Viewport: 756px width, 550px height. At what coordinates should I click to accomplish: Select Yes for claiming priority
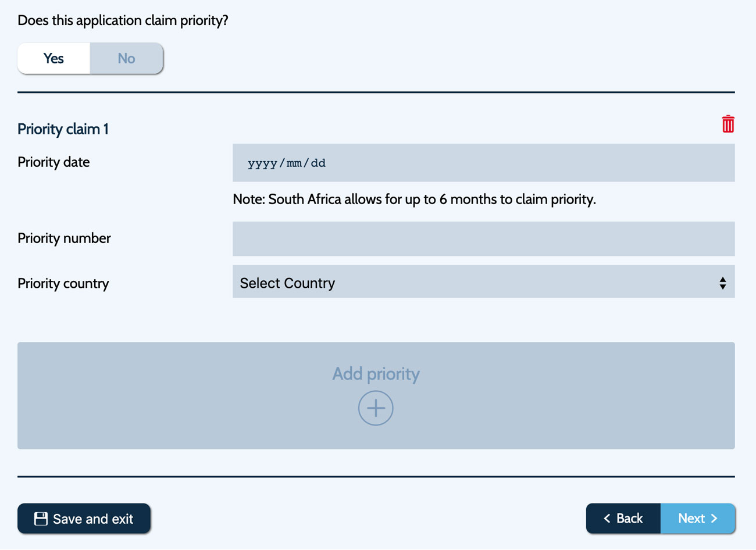coord(54,58)
